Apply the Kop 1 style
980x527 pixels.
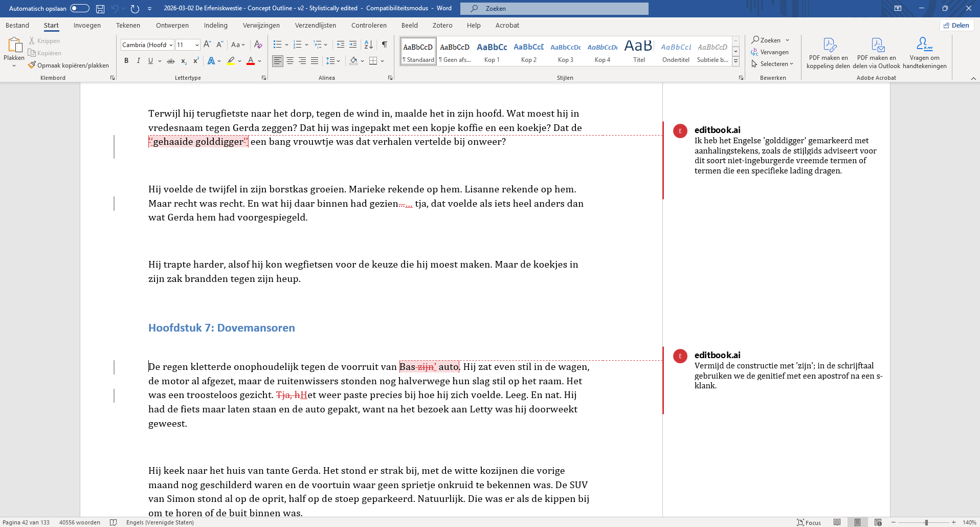point(492,51)
